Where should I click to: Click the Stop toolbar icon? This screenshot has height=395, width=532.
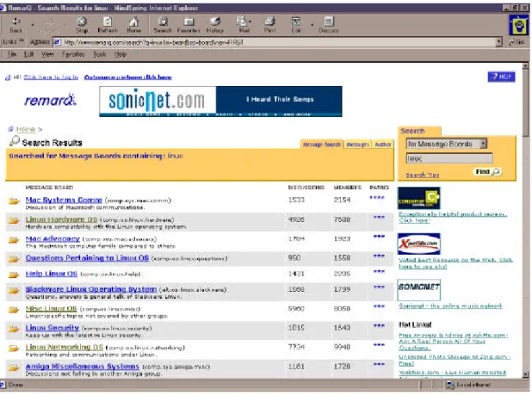pos(82,25)
